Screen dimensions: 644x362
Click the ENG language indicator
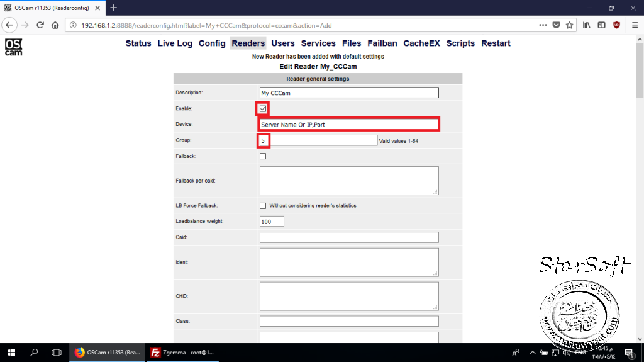coord(580,353)
